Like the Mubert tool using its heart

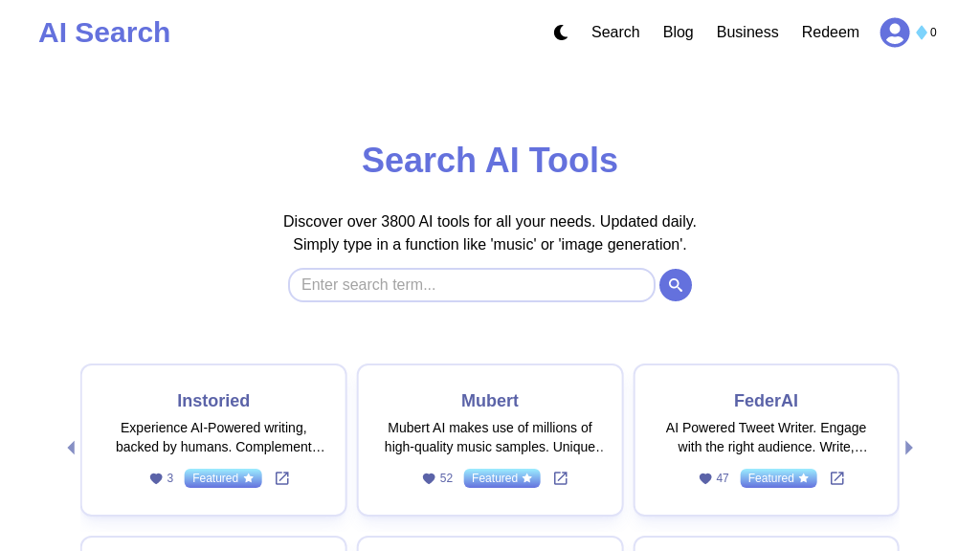[x=428, y=478]
